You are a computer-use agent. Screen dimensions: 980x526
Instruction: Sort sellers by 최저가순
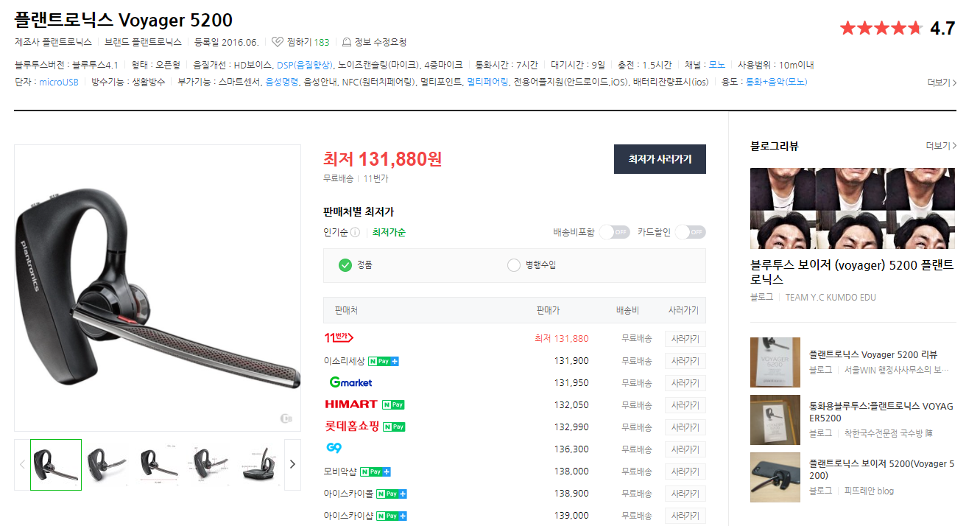point(389,233)
